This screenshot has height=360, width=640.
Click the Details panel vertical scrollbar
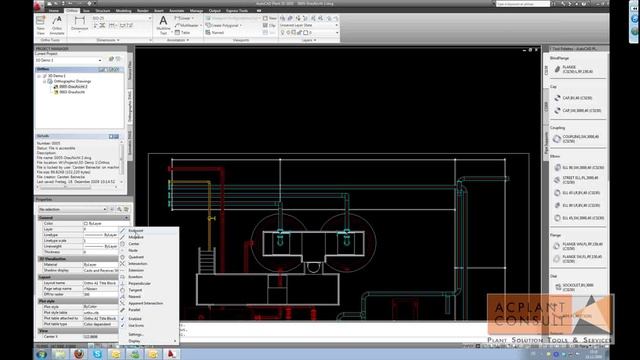coord(121,161)
